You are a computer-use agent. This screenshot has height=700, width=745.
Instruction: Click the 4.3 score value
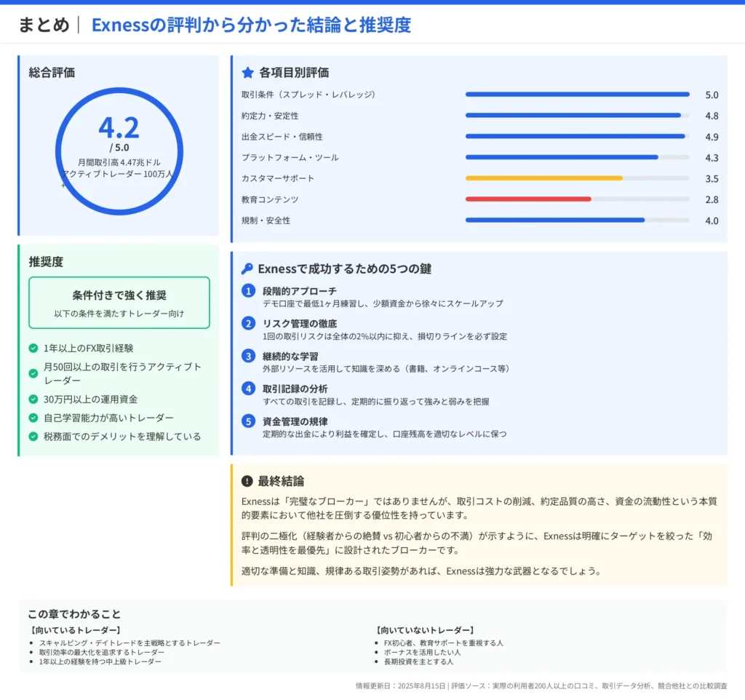point(712,158)
